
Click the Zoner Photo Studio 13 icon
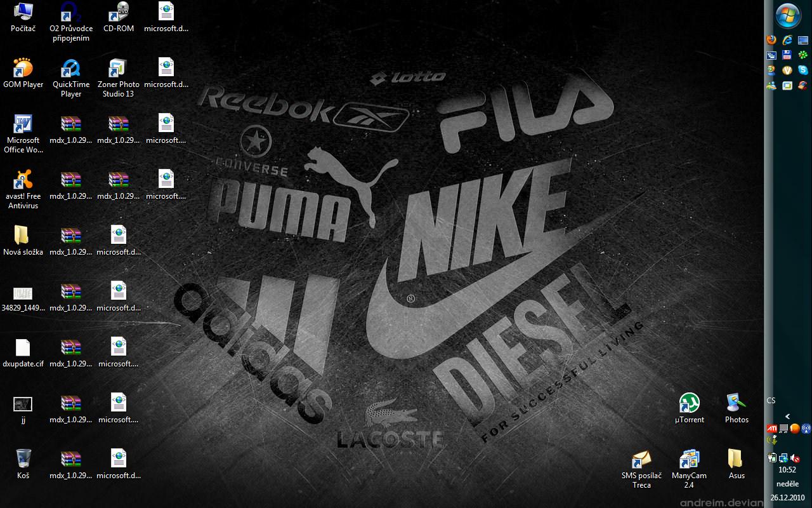tap(119, 78)
